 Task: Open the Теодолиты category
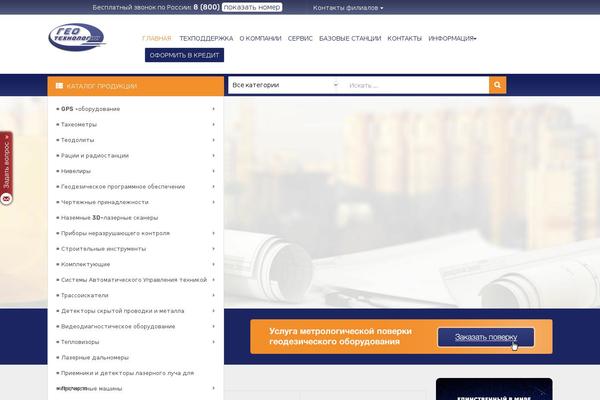(x=77, y=140)
